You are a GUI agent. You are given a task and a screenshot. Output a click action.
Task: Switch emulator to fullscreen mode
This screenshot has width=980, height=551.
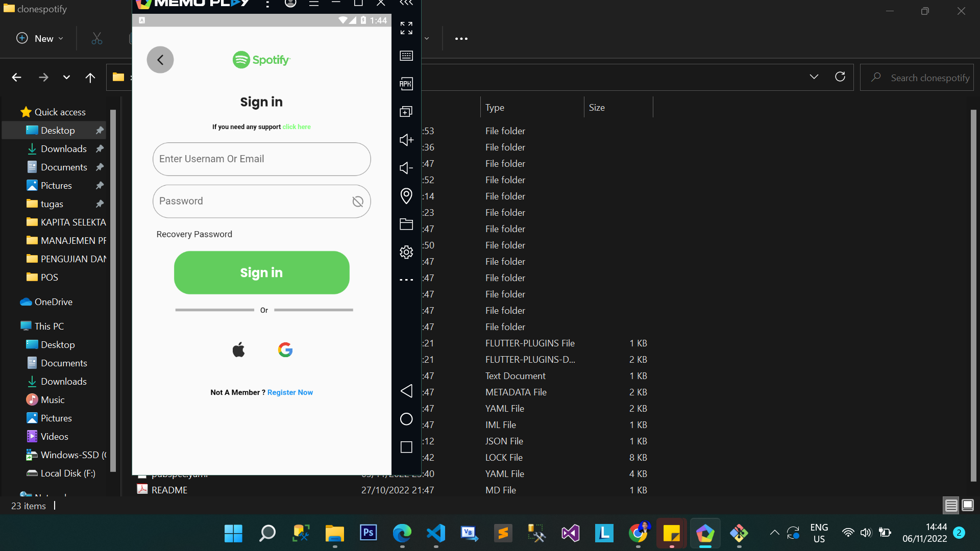click(406, 28)
